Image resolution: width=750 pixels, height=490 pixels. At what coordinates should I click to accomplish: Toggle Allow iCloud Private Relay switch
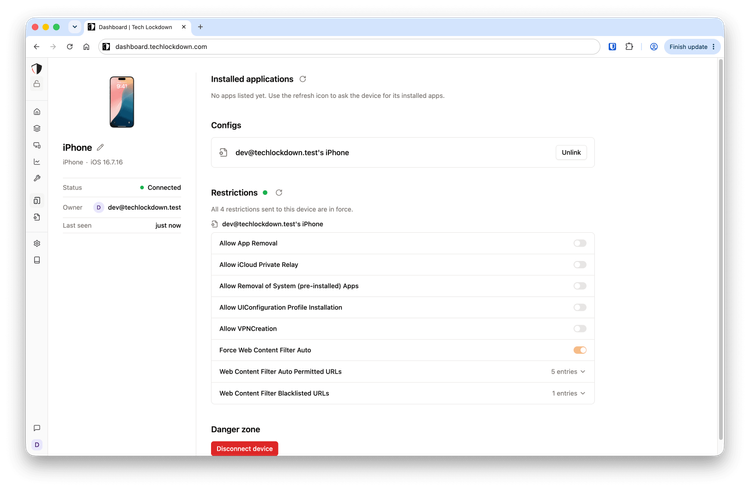point(580,265)
